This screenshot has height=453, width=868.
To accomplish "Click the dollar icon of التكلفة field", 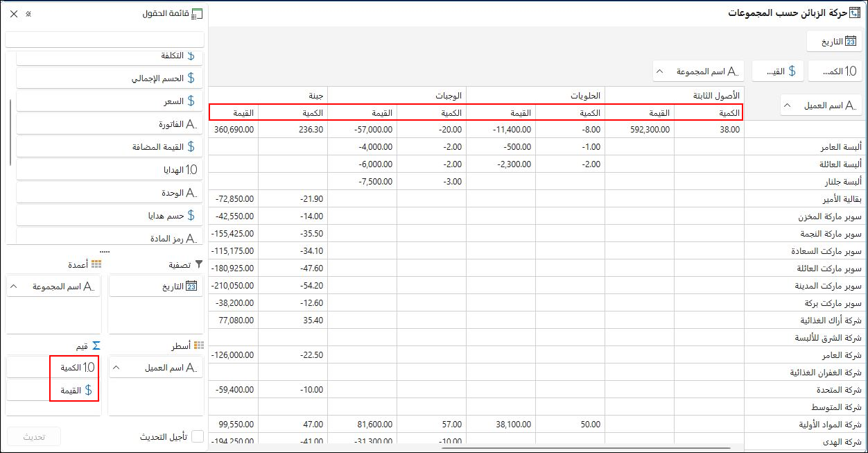I will click(191, 55).
